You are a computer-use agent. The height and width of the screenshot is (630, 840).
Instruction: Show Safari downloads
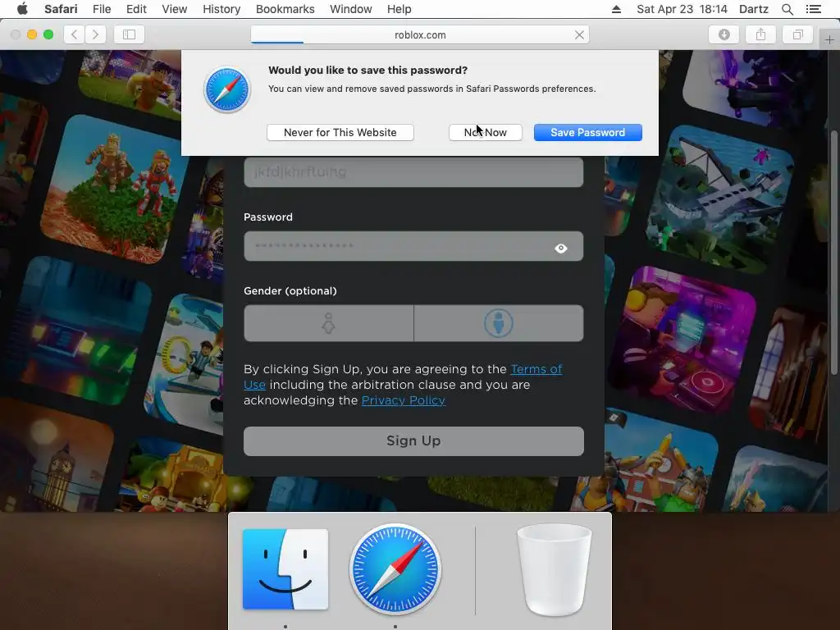point(724,34)
